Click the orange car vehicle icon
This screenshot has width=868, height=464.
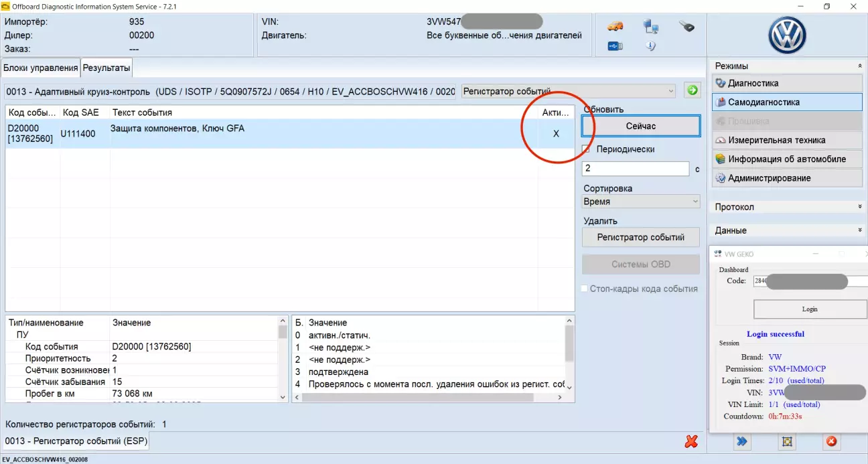(615, 27)
